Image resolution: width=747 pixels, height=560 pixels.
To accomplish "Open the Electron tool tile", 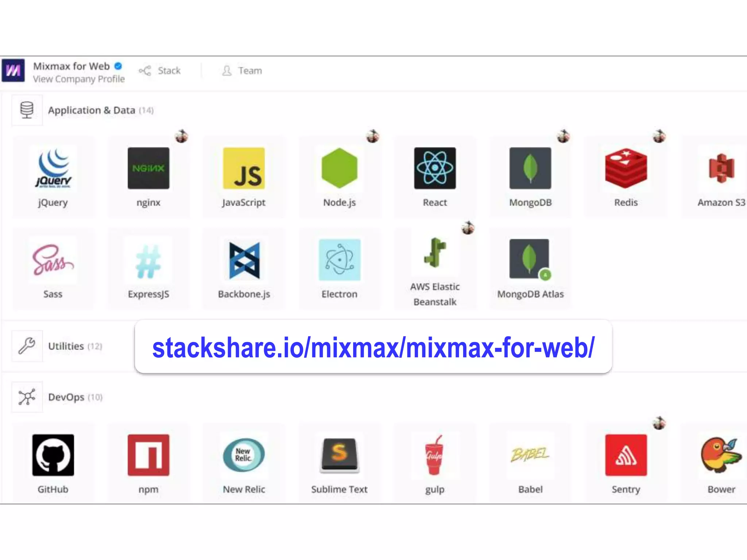I will (x=339, y=260).
